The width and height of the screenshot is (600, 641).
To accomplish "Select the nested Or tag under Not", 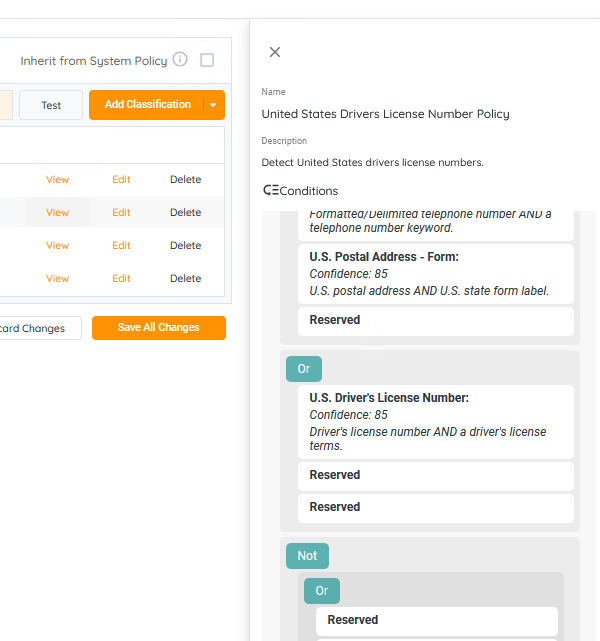I will (x=322, y=591).
